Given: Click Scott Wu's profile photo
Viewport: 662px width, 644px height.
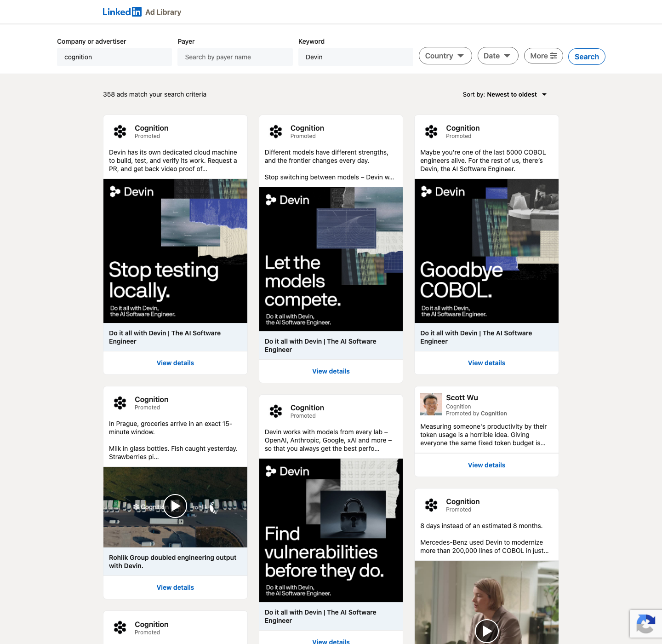Looking at the screenshot, I should 431,404.
